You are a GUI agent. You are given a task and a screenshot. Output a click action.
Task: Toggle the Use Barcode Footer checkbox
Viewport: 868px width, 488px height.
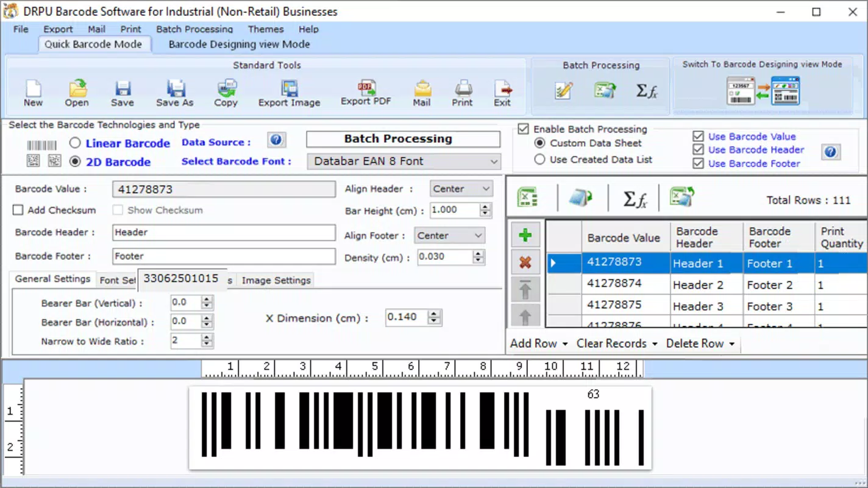click(x=698, y=163)
